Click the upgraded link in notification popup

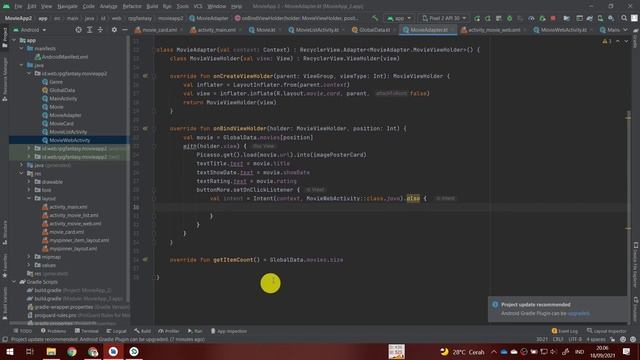click(578, 313)
